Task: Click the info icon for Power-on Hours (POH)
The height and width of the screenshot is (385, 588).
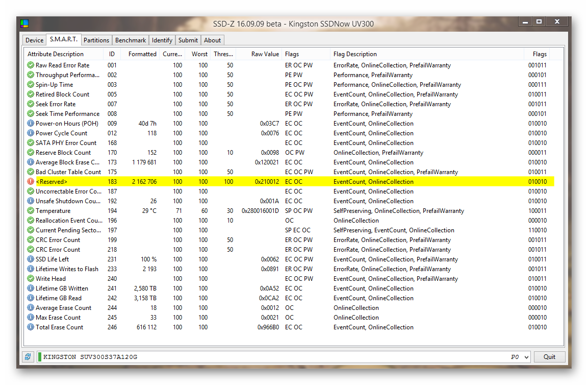Action: click(x=31, y=123)
